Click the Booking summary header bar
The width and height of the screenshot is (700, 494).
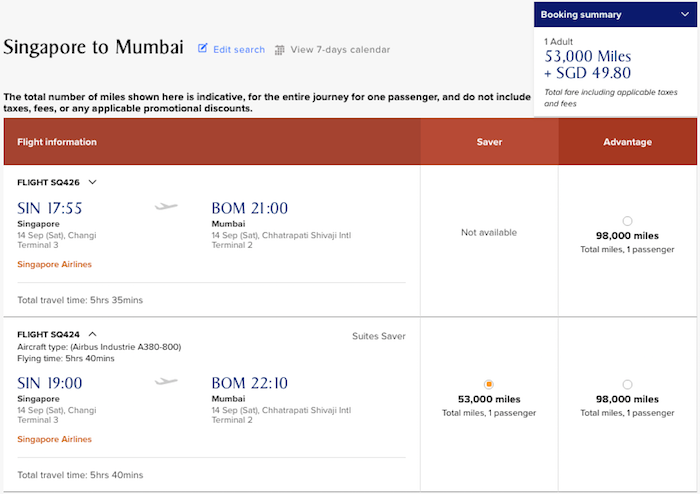click(x=615, y=14)
